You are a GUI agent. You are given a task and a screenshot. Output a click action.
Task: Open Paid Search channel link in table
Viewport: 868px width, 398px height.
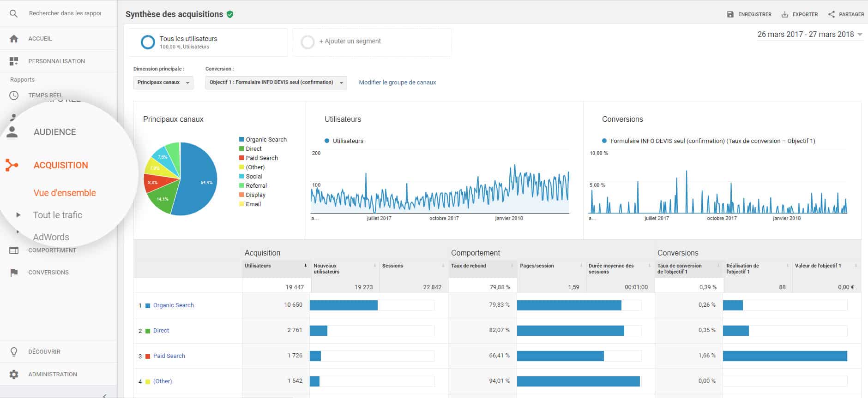(169, 356)
